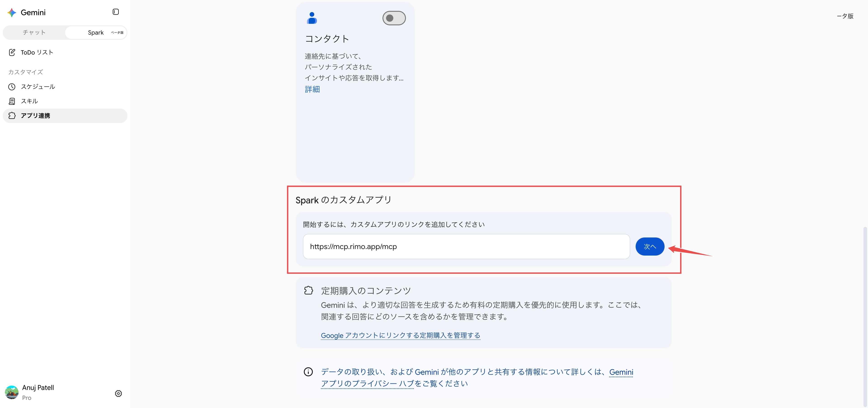Open スキル in the sidebar
The width and height of the screenshot is (868, 408).
point(65,101)
